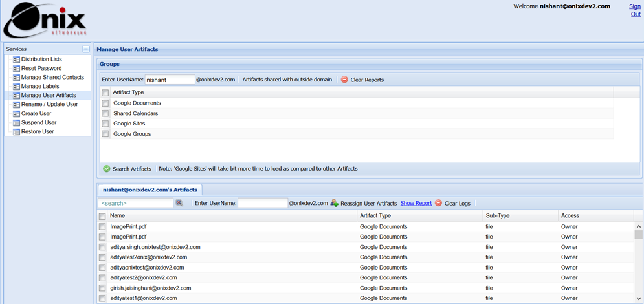Open Reset Password service

pyautogui.click(x=41, y=68)
